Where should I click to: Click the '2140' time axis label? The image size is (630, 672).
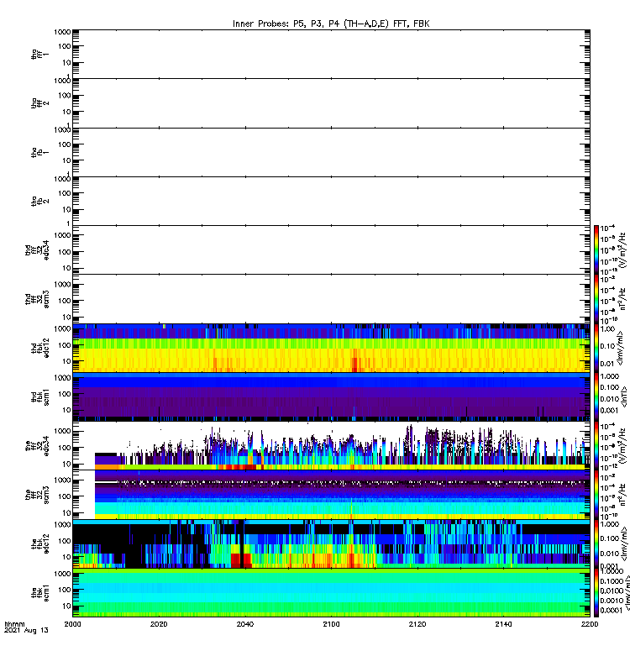click(503, 624)
